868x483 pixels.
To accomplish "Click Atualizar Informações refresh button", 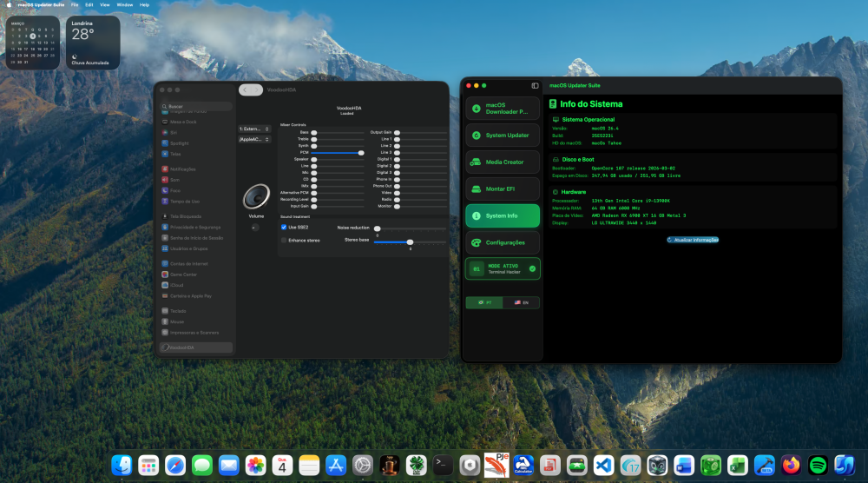I will click(693, 240).
